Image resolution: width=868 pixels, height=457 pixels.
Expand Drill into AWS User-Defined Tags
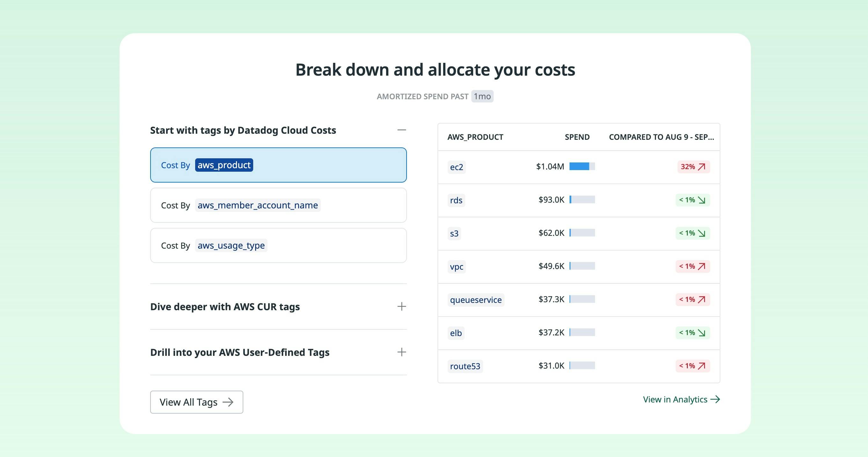[x=401, y=352]
